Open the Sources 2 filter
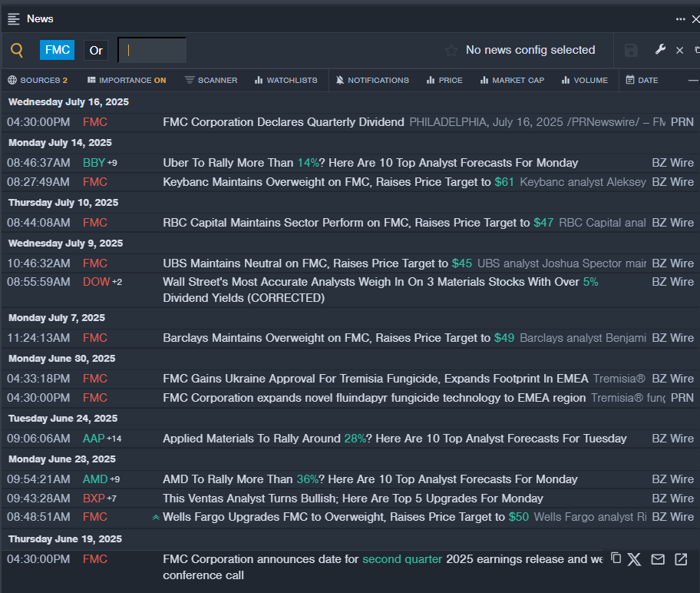The height and width of the screenshot is (593, 700). click(x=38, y=81)
